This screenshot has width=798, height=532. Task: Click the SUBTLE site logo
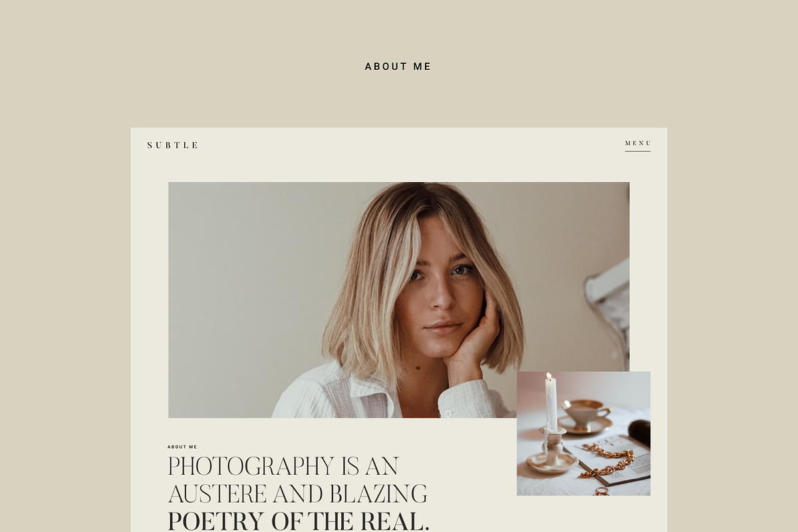[x=173, y=145]
